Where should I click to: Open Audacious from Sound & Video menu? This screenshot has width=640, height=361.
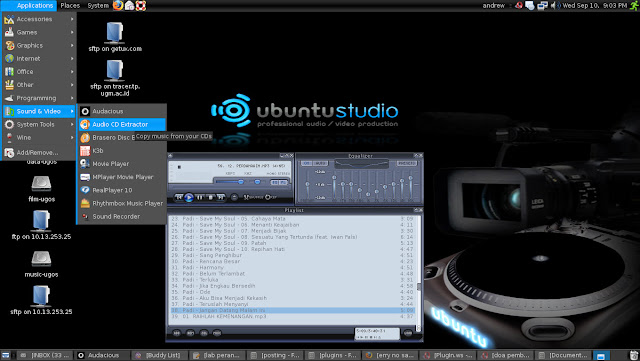(122, 111)
